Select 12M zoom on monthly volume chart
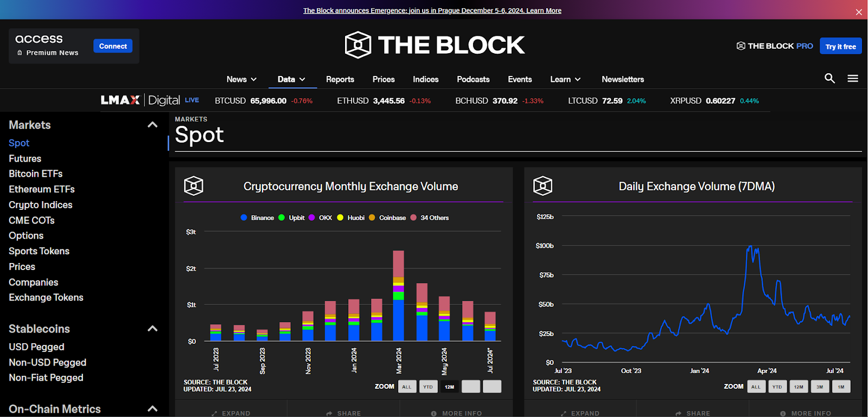Image resolution: width=868 pixels, height=417 pixels. 449,387
